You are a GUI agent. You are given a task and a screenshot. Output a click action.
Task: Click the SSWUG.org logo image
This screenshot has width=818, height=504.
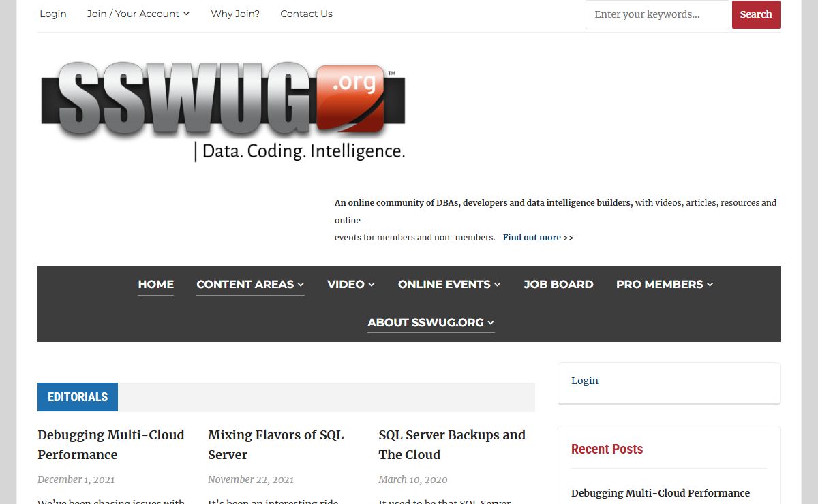223,112
